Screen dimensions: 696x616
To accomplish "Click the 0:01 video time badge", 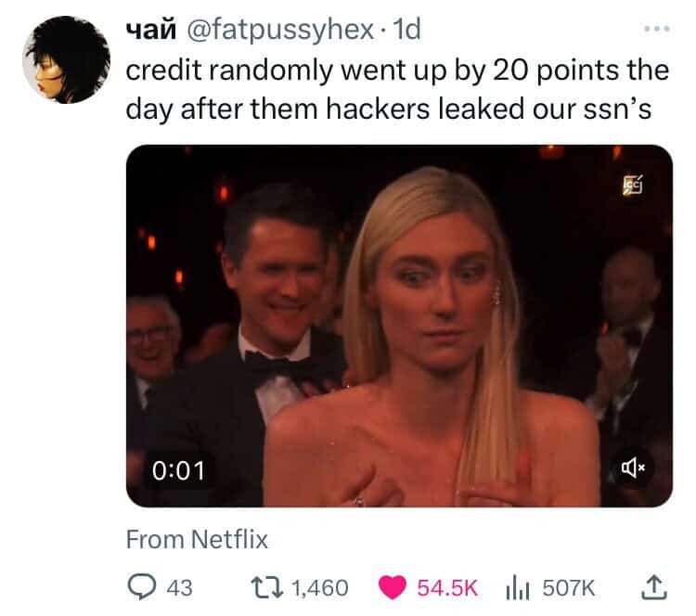I will click(x=178, y=470).
